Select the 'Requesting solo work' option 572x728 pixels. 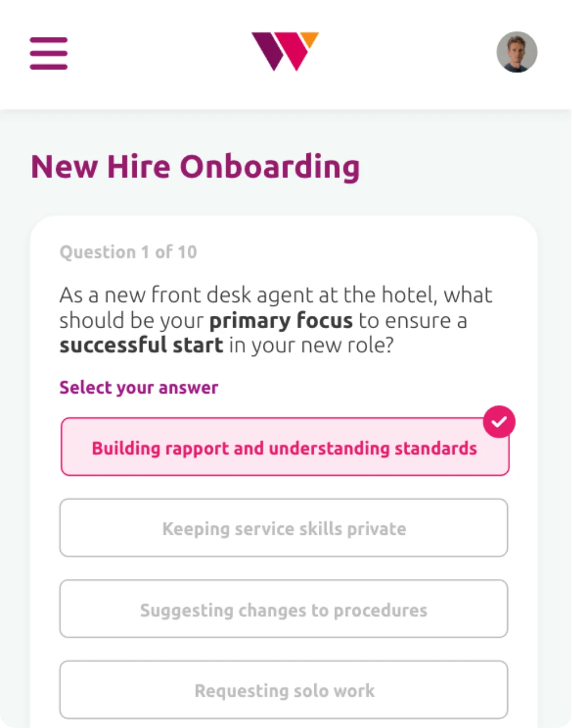coord(283,689)
